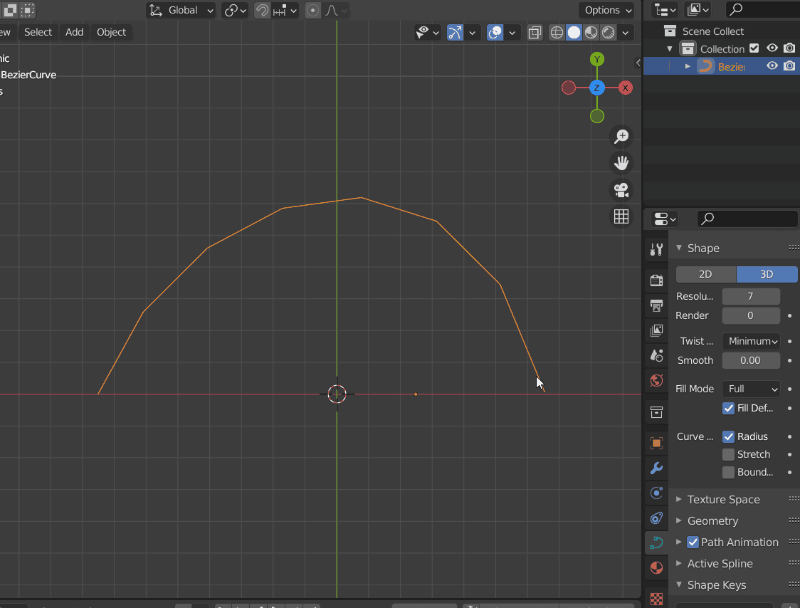Screen dimensions: 800x608
Task: Open the Modifiers wrench tab
Action: 657,468
